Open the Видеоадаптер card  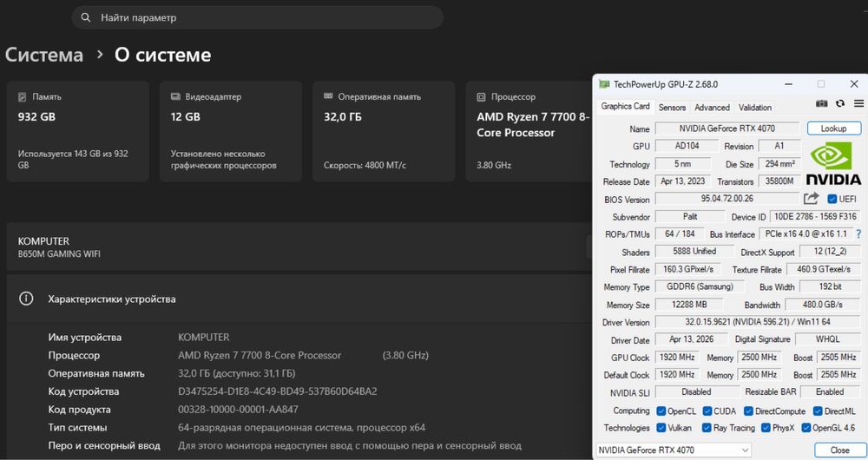231,131
